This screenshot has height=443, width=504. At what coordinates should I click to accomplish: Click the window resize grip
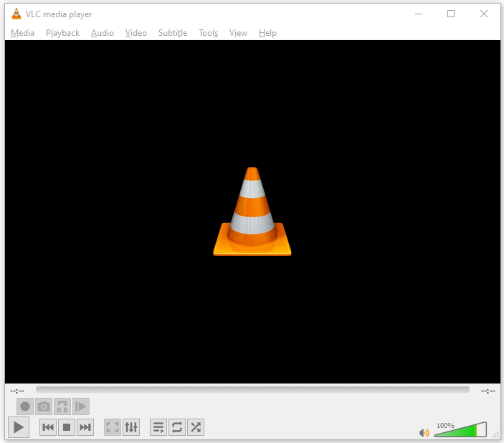pos(495,435)
